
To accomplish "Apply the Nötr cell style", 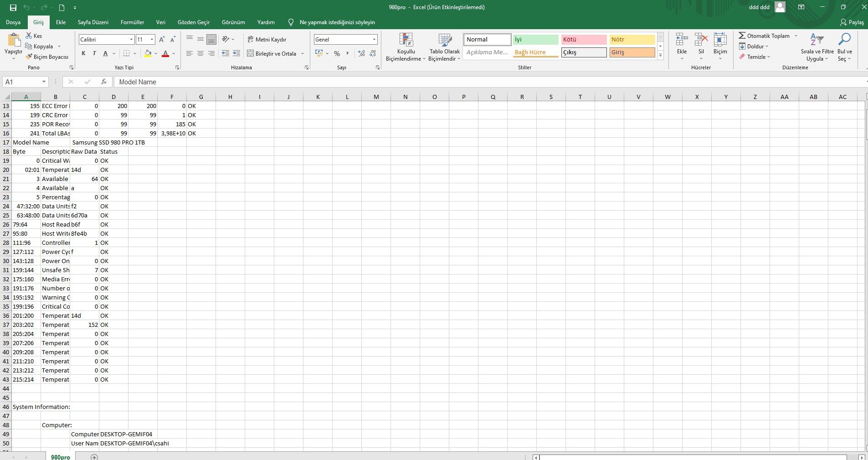I will click(x=632, y=40).
